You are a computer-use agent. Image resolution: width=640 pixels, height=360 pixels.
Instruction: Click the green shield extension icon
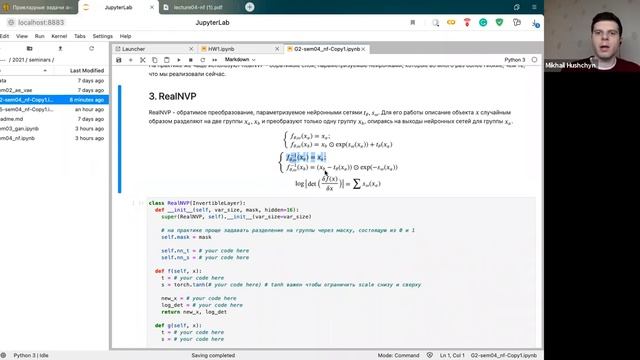pos(499,22)
